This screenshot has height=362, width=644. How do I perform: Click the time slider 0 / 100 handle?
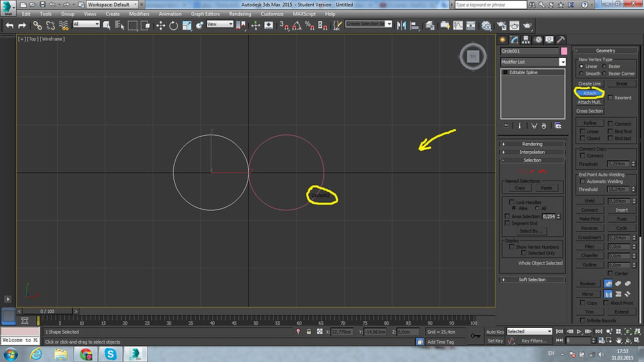click(47, 311)
